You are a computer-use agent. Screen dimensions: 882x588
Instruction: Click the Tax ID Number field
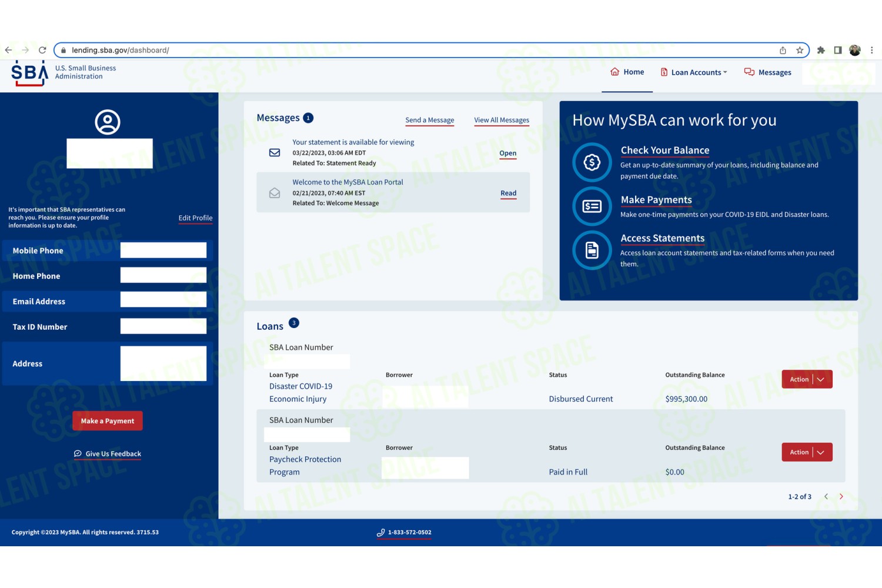(x=163, y=326)
